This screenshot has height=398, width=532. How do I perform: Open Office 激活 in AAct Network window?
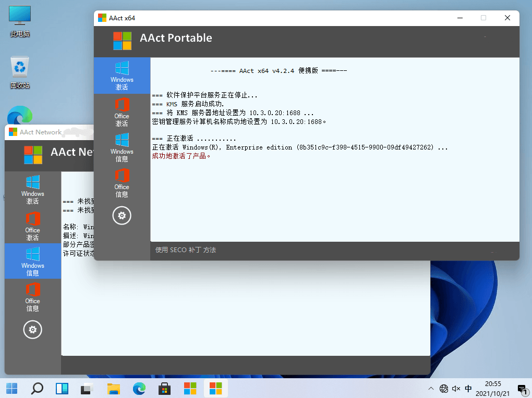pyautogui.click(x=32, y=226)
